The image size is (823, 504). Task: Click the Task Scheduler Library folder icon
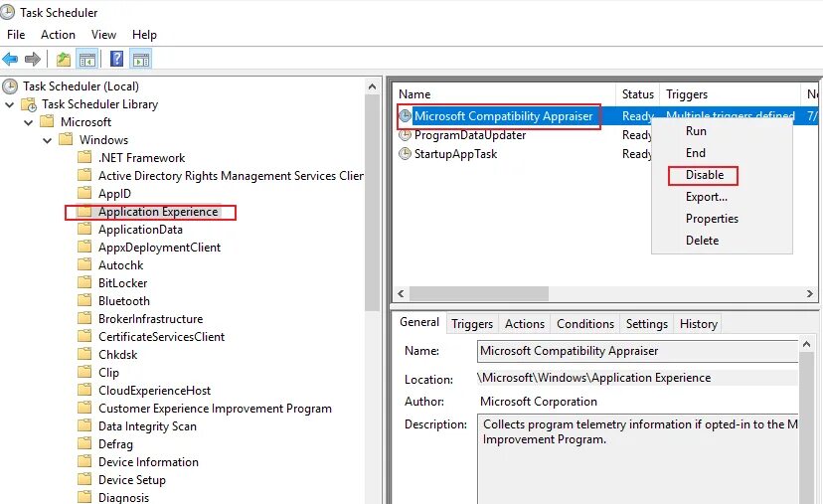point(29,104)
